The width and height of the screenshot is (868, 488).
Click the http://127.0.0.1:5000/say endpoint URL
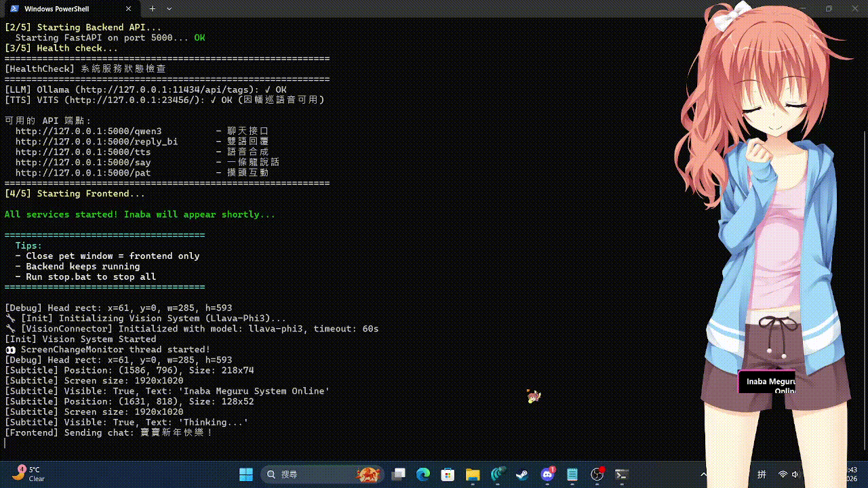pos(83,163)
